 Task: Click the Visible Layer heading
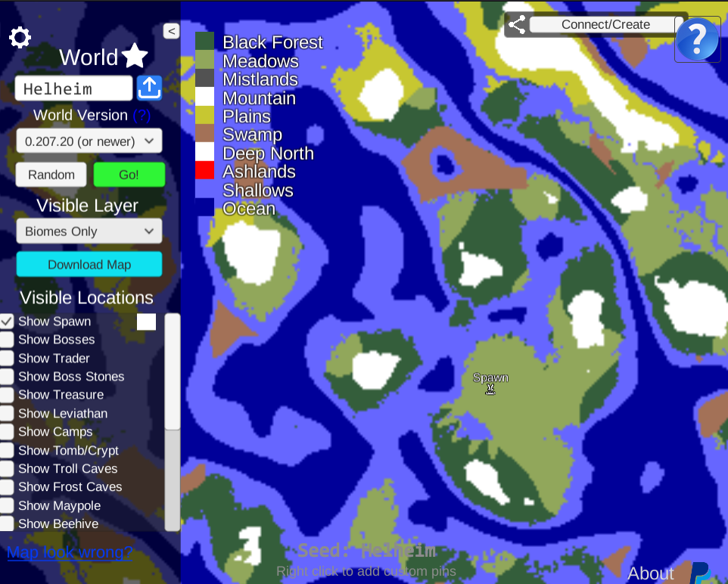click(87, 205)
